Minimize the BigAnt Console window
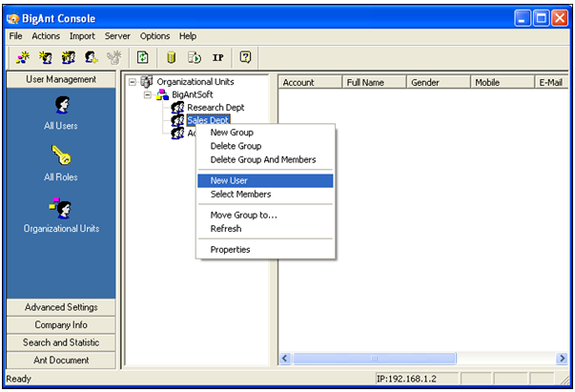 point(523,18)
